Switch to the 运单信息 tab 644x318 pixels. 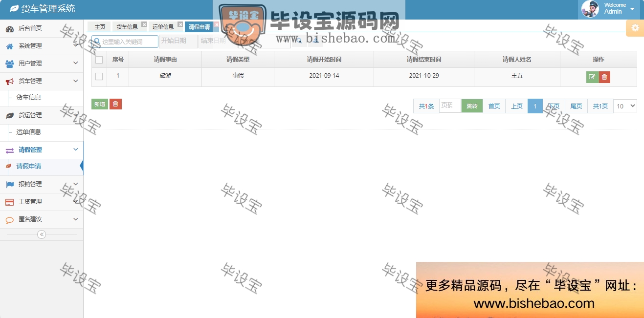163,27
